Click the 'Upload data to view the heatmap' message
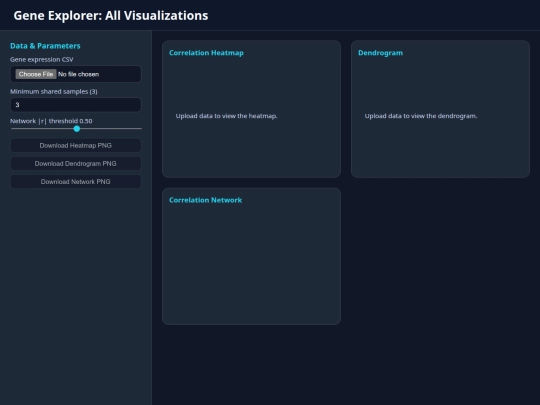 tap(227, 116)
